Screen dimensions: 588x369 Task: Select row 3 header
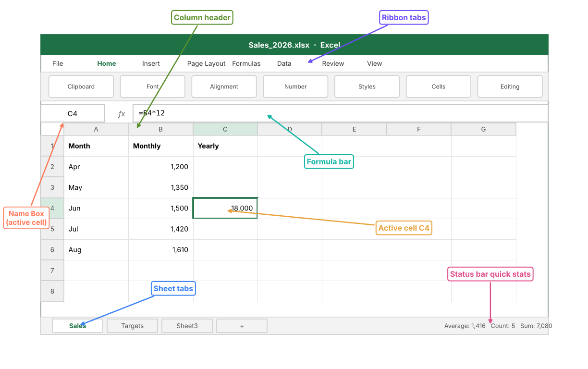(x=52, y=187)
